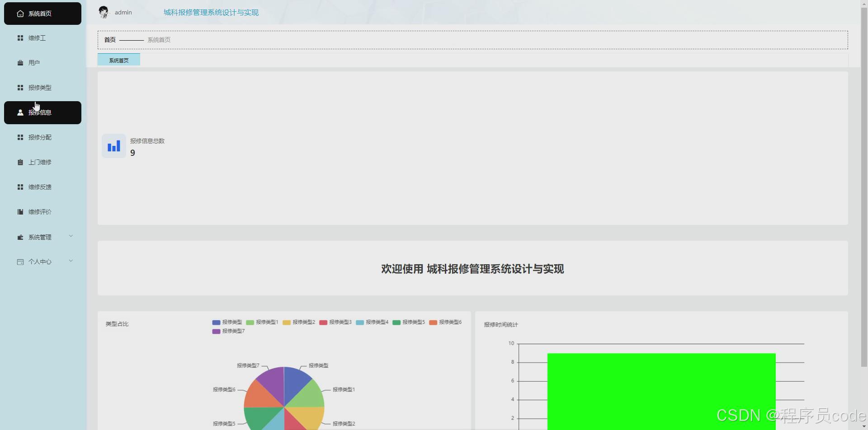Viewport: 868px width, 430px height.
Task: Click the 报修信息总数 label
Action: pyautogui.click(x=147, y=141)
